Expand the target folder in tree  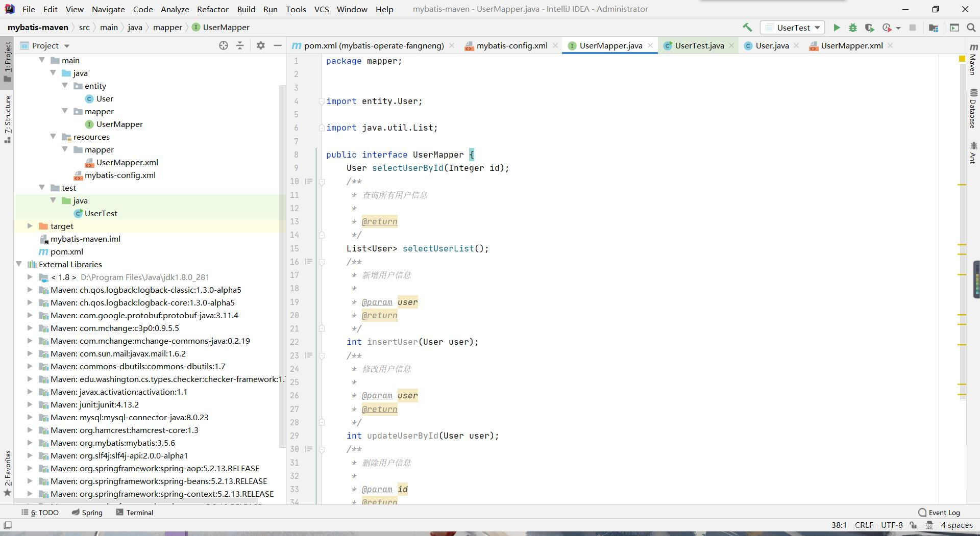pyautogui.click(x=30, y=226)
